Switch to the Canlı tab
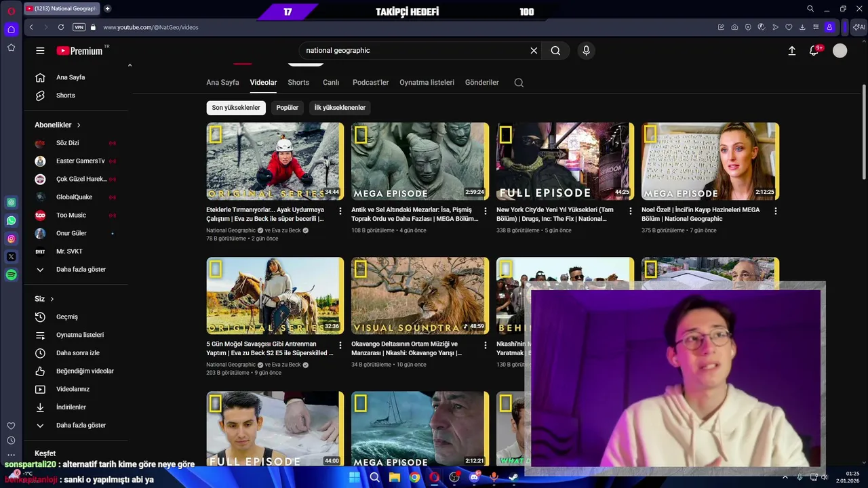Image resolution: width=868 pixels, height=488 pixels. (x=331, y=83)
